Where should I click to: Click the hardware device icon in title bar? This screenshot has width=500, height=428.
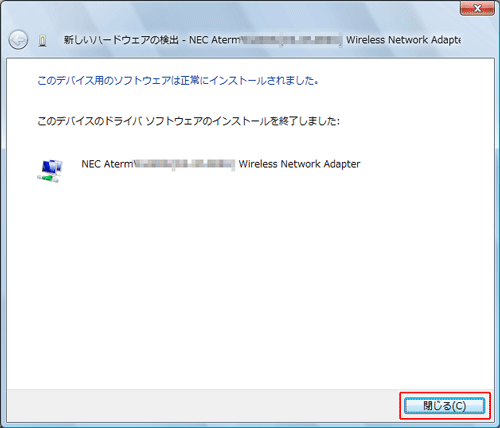tap(42, 40)
